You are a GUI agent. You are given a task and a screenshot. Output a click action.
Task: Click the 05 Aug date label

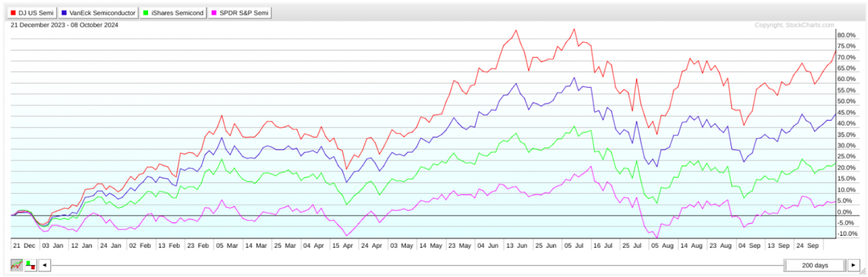[662, 246]
